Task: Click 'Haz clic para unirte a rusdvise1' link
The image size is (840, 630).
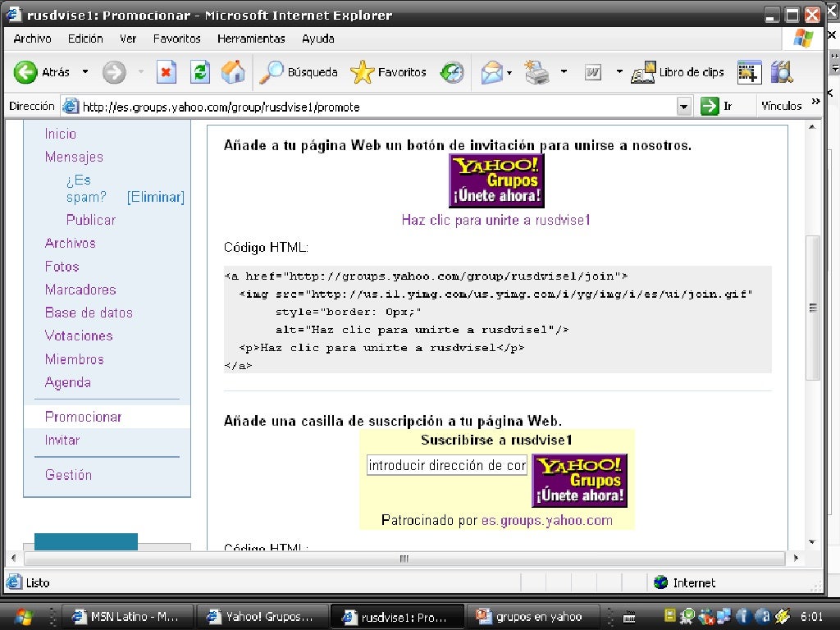Action: point(496,220)
